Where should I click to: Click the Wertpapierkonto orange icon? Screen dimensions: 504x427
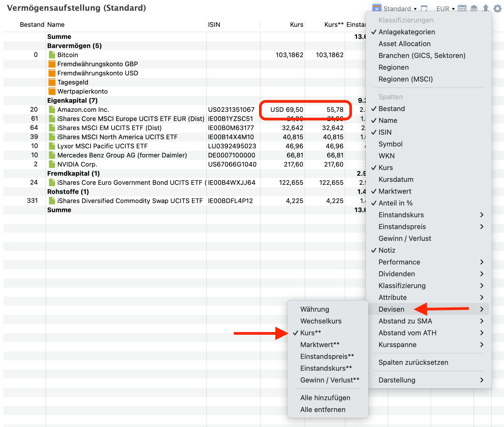[52, 91]
